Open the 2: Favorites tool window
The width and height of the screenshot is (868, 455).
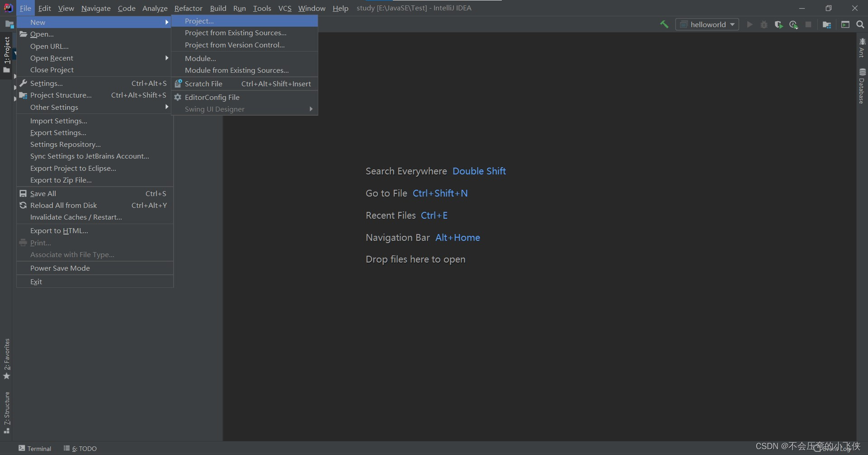click(6, 359)
